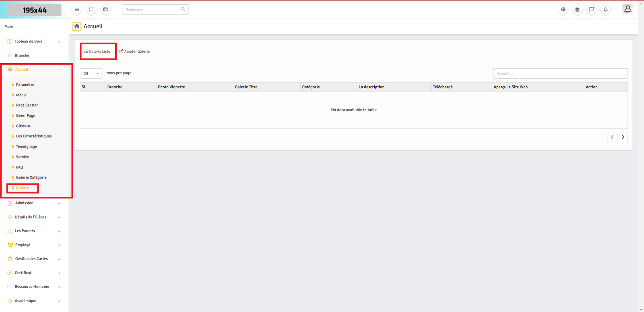
Task: Open the user profile avatar
Action: pyautogui.click(x=627, y=9)
